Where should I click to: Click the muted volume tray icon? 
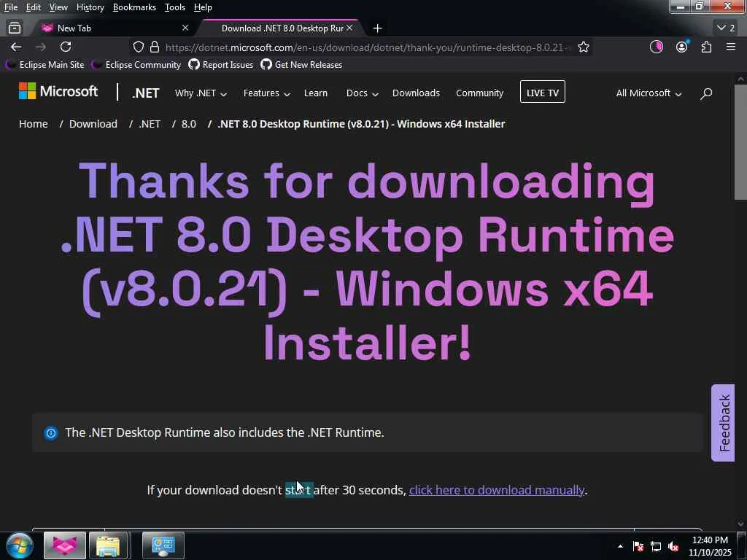coord(673,546)
